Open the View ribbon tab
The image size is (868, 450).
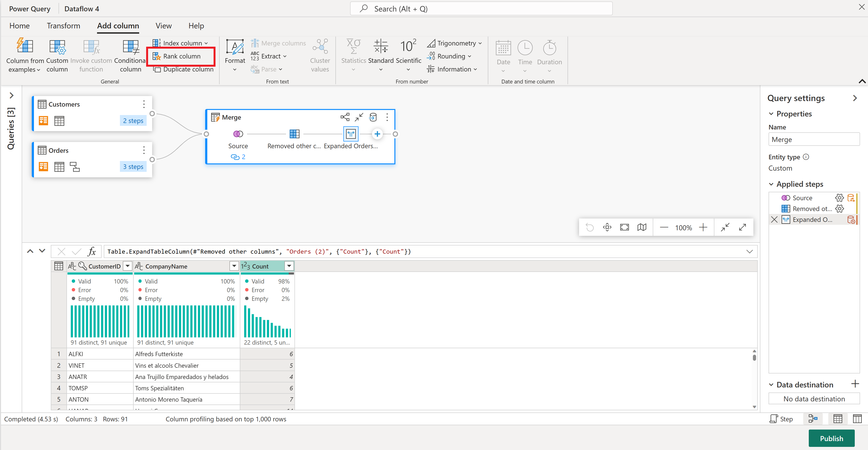tap(163, 26)
